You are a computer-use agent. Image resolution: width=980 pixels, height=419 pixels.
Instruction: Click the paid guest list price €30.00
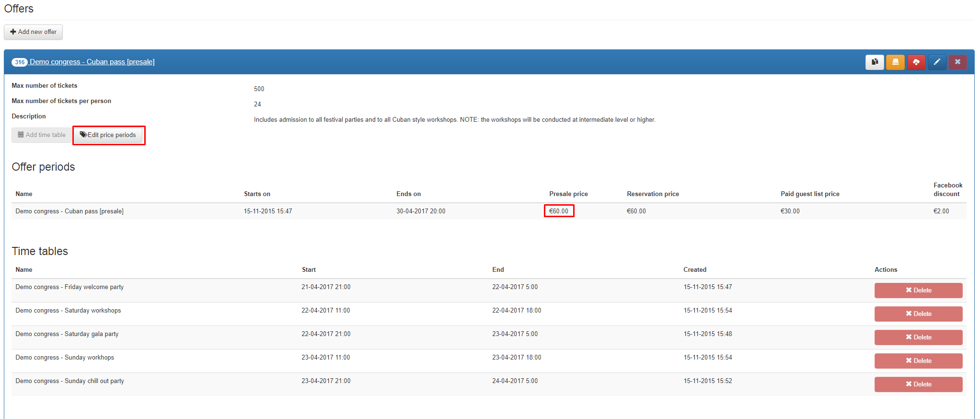[x=790, y=211]
